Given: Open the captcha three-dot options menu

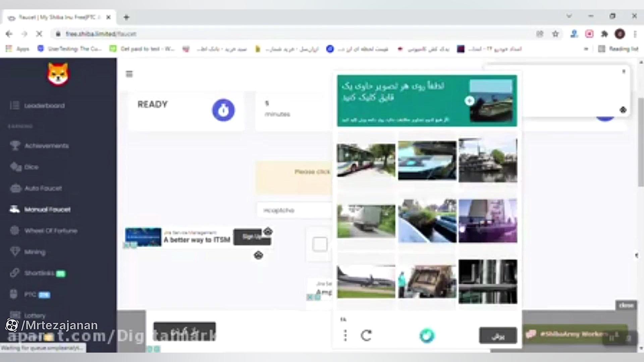Looking at the screenshot, I should 345,336.
